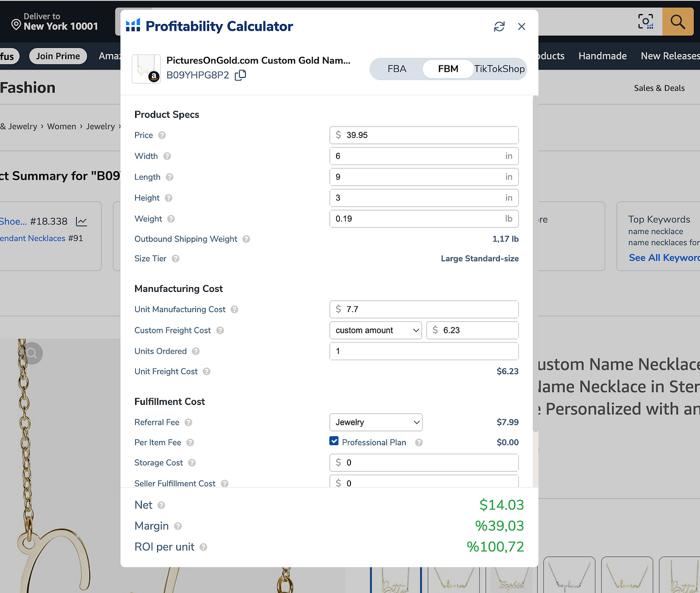The height and width of the screenshot is (593, 700).
Task: Open help icon beside Custom Freight Cost
Action: coord(220,330)
